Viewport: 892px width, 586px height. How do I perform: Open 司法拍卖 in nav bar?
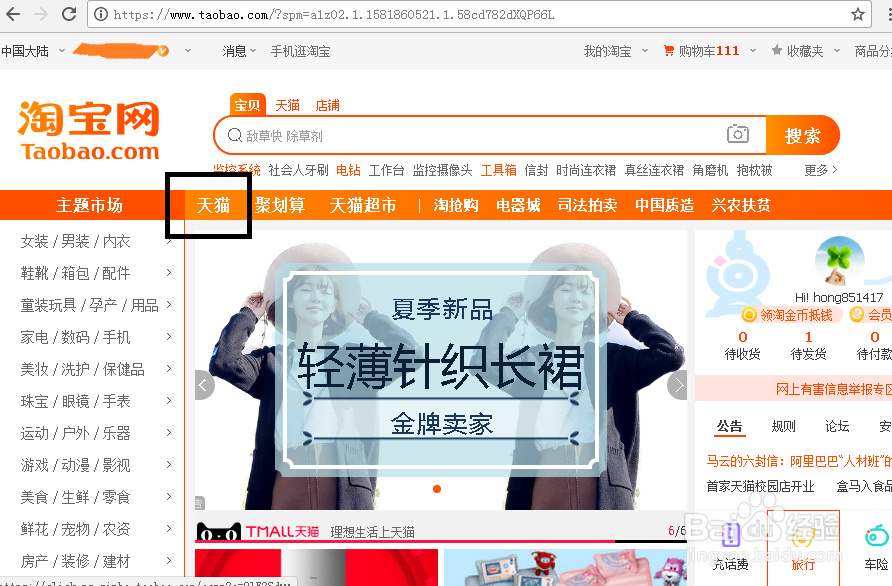587,205
